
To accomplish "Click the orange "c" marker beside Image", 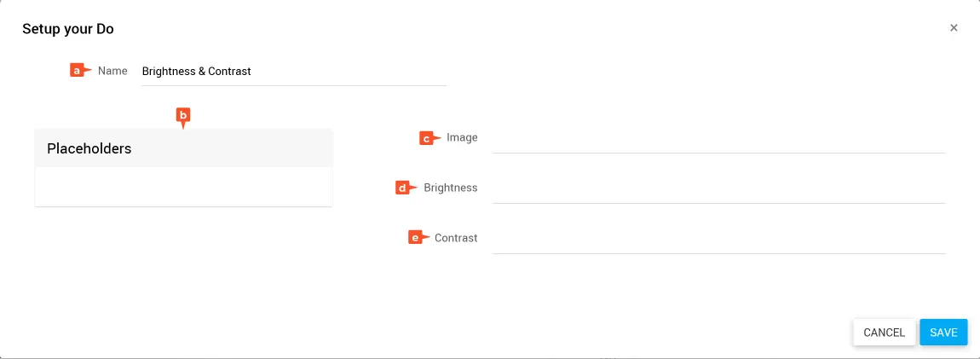I will click(x=428, y=137).
